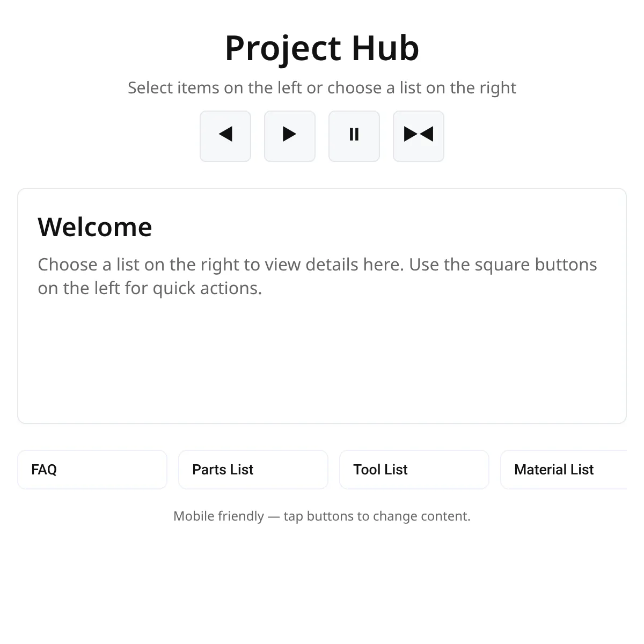Screen dimensions: 644x644
Task: Click the 'Select items on the left' subtitle
Action: coord(322,87)
